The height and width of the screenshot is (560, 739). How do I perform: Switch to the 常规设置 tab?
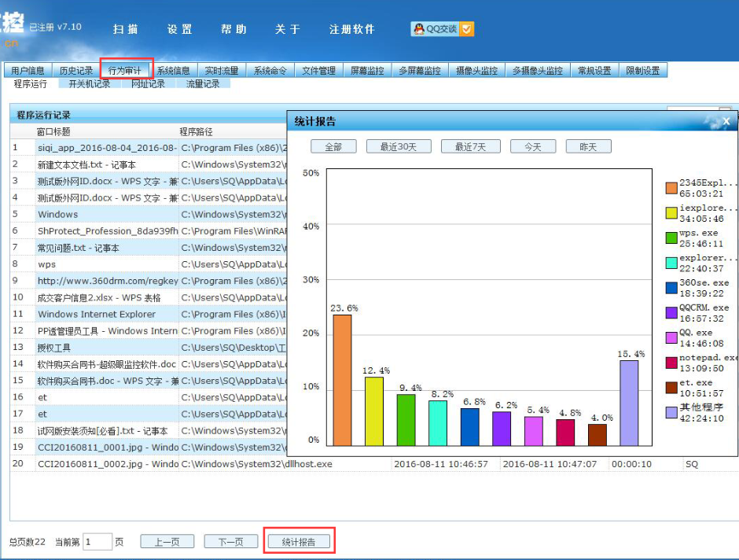pos(595,71)
